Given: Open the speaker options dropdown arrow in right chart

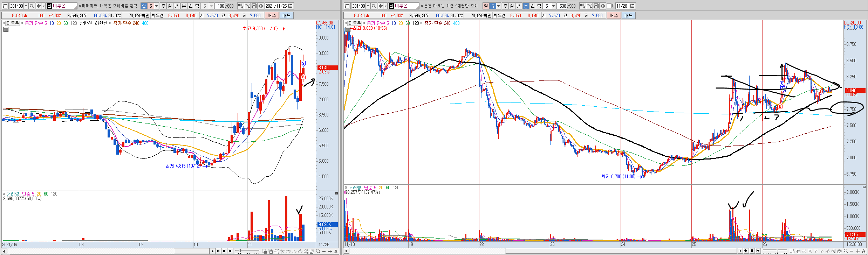Looking at the screenshot, I should [x=385, y=6].
